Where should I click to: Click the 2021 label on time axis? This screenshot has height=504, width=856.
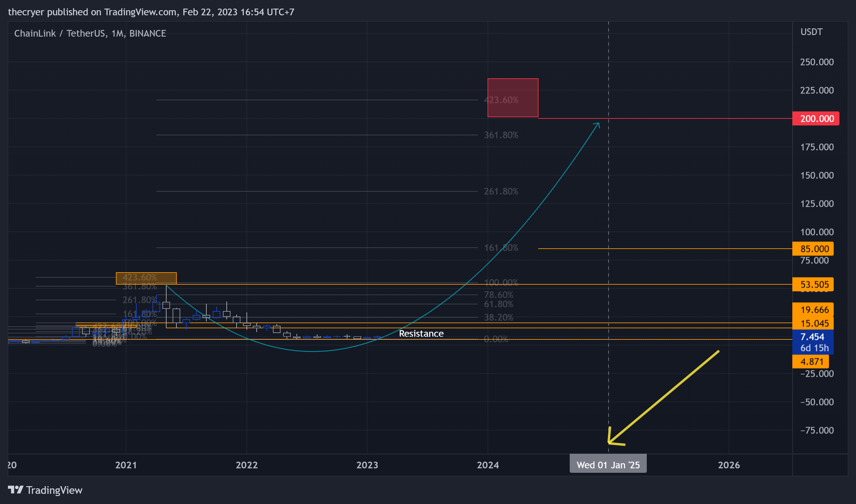pos(126,465)
